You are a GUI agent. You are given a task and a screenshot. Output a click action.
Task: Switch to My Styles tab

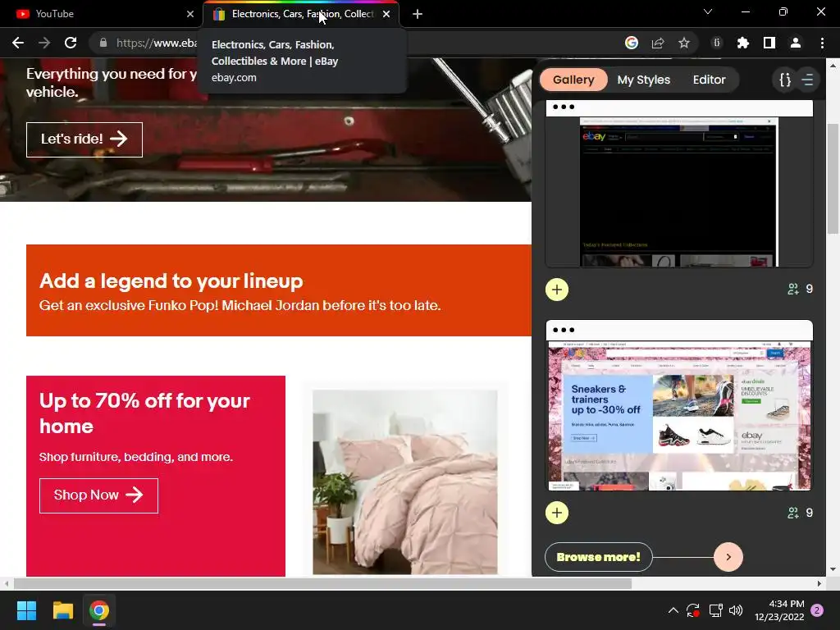[x=643, y=80]
